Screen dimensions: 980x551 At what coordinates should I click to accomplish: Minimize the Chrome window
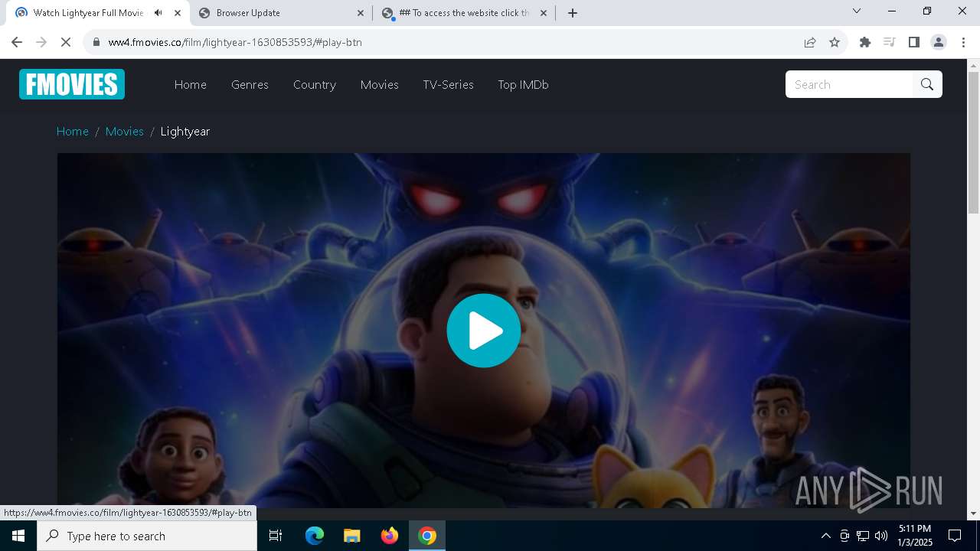(892, 11)
